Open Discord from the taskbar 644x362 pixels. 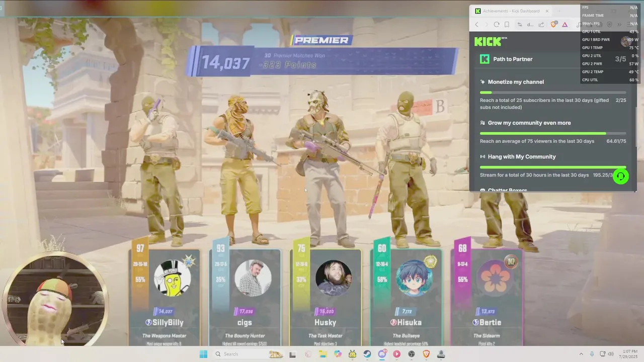click(382, 354)
